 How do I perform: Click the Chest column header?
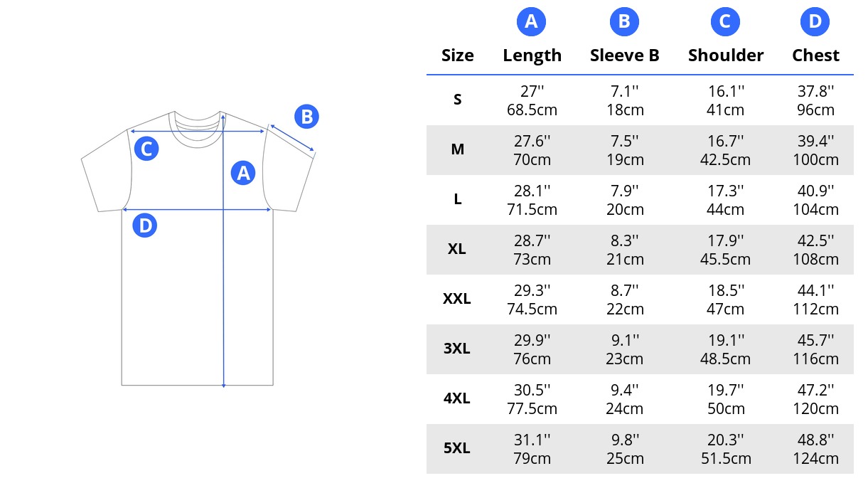pyautogui.click(x=815, y=55)
